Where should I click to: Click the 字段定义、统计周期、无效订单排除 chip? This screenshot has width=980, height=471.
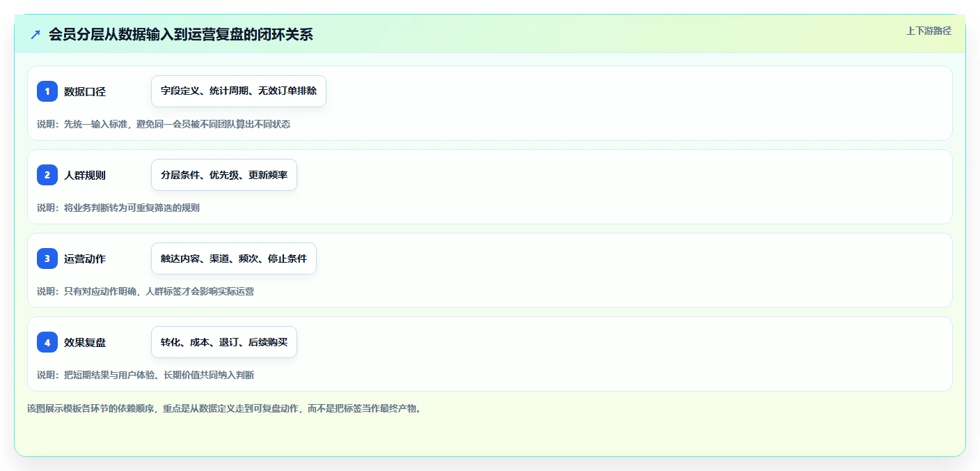[x=239, y=91]
